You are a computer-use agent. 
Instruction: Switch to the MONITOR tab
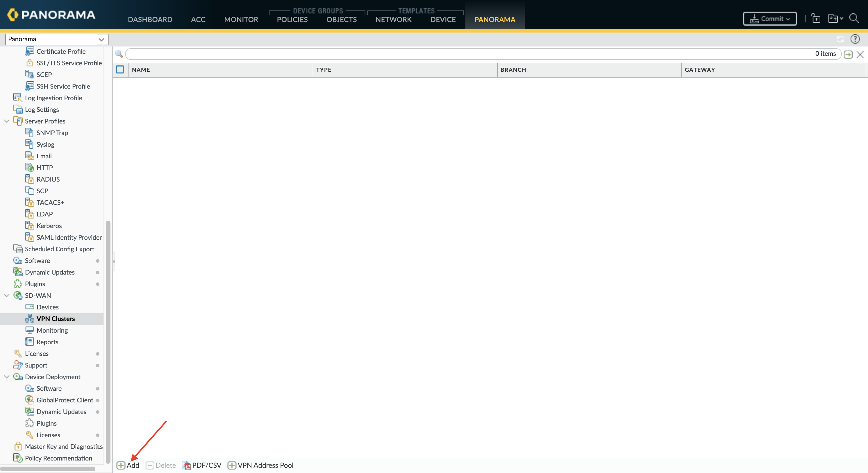tap(241, 19)
